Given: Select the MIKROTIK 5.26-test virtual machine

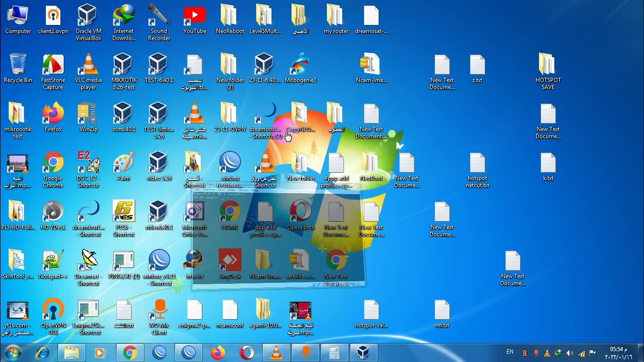Looking at the screenshot, I should (x=123, y=72).
